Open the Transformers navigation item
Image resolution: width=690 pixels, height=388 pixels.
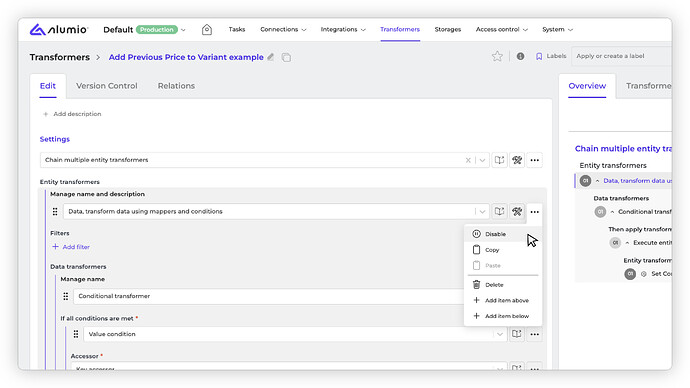coord(400,29)
